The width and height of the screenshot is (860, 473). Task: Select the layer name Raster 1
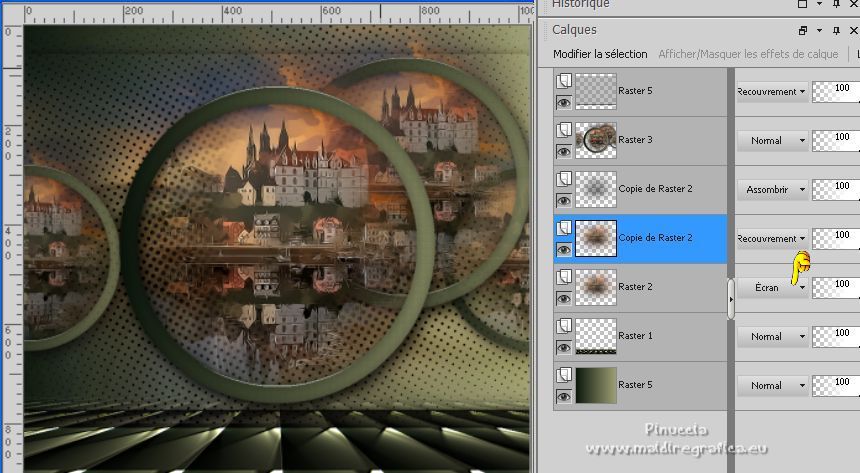635,336
